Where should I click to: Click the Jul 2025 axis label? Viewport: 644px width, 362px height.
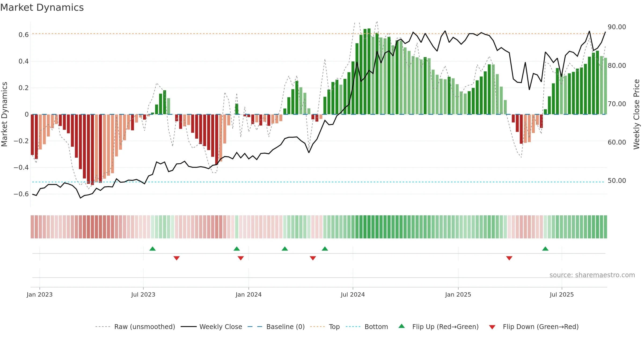[562, 294]
